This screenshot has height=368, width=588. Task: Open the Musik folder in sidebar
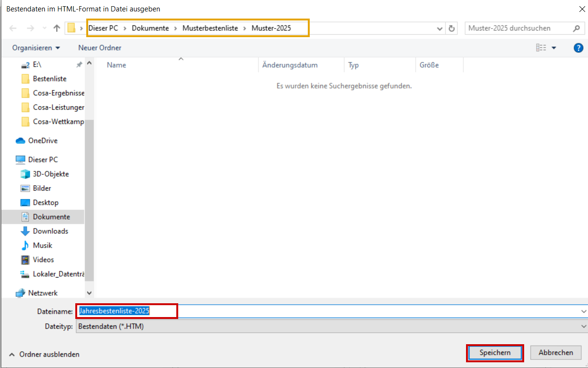point(42,245)
